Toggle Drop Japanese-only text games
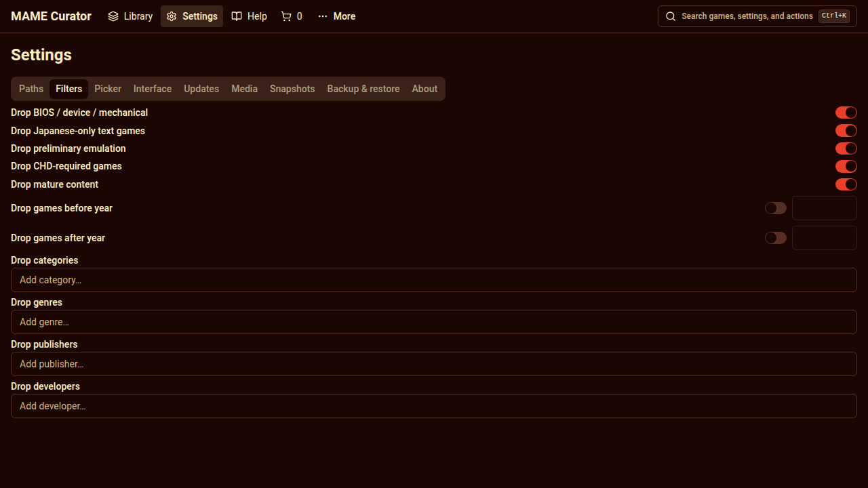 [846, 131]
